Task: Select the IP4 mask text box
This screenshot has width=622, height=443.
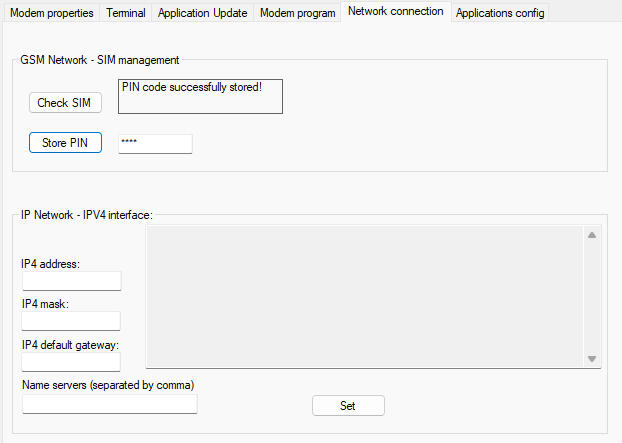Action: coord(71,321)
